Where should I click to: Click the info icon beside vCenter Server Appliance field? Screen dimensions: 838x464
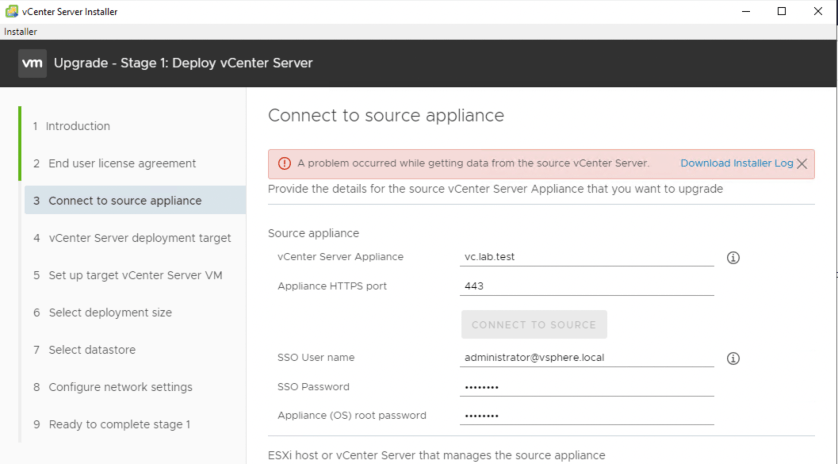(x=732, y=258)
